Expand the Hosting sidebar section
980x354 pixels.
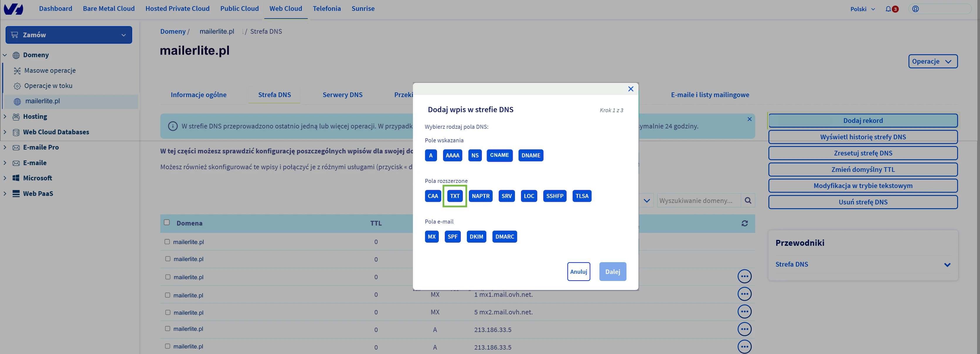click(x=5, y=116)
